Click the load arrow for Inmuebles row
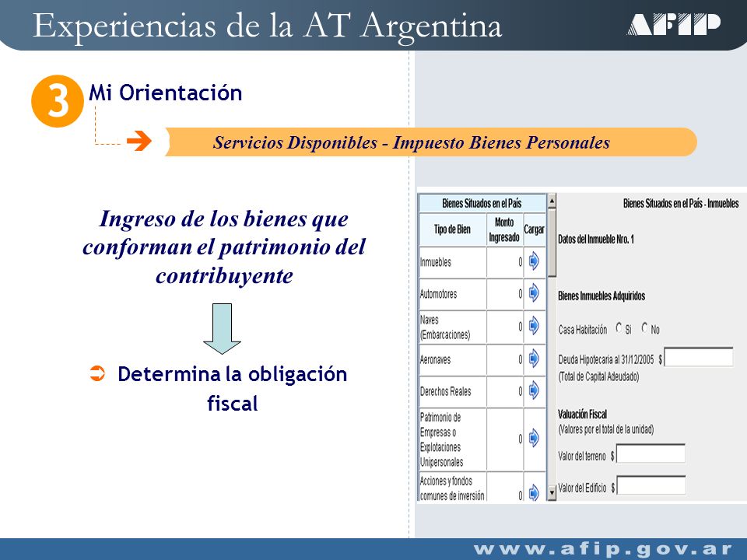This screenshot has width=747, height=560. [534, 261]
